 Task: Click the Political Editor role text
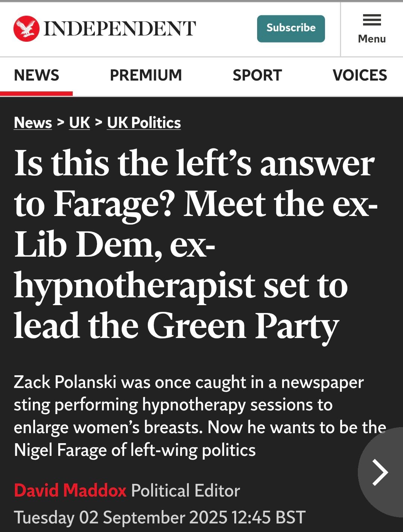[185, 491]
